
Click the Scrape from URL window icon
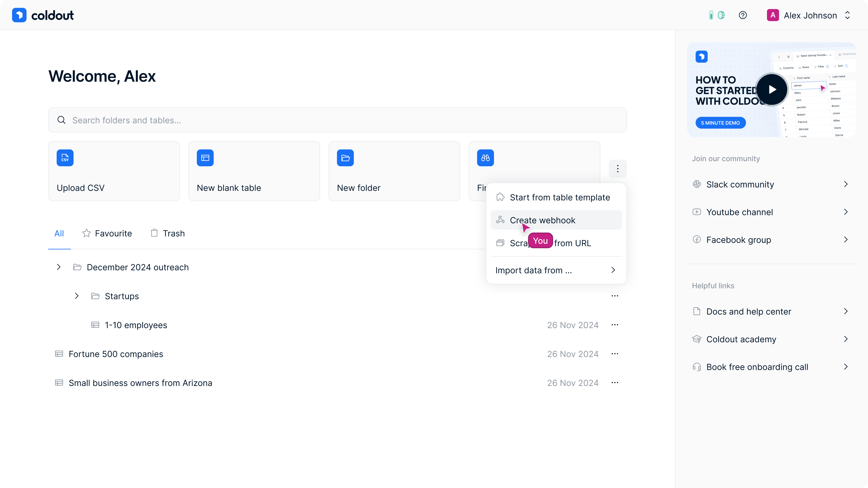500,243
